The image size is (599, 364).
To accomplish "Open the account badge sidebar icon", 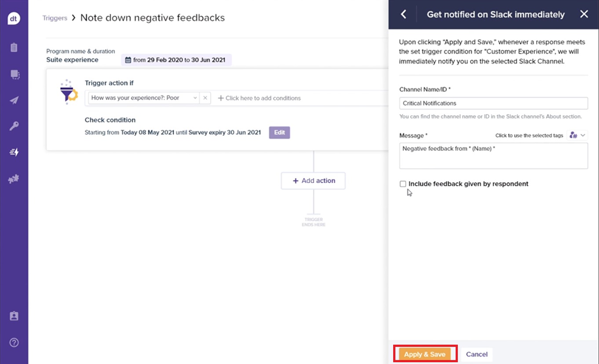I will pyautogui.click(x=14, y=316).
